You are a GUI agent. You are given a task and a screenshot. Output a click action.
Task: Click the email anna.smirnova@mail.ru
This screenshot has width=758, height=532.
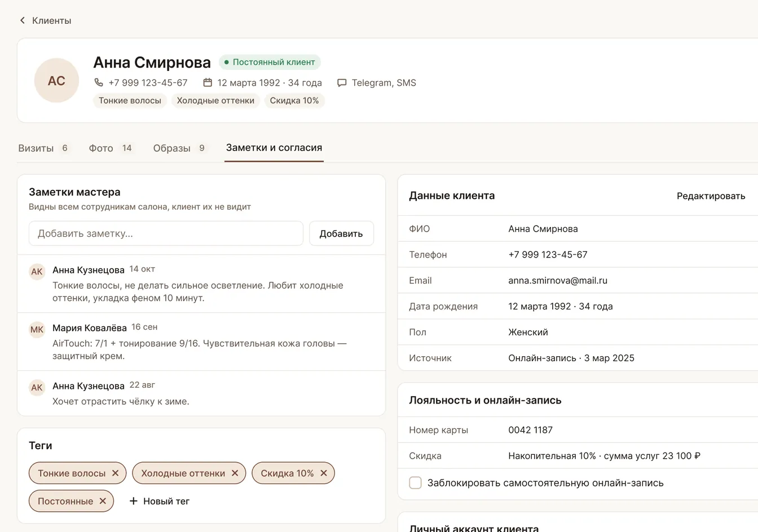[x=558, y=281]
